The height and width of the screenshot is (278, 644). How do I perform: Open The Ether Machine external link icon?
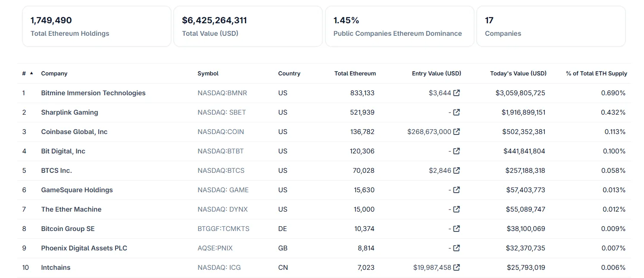coord(456,209)
